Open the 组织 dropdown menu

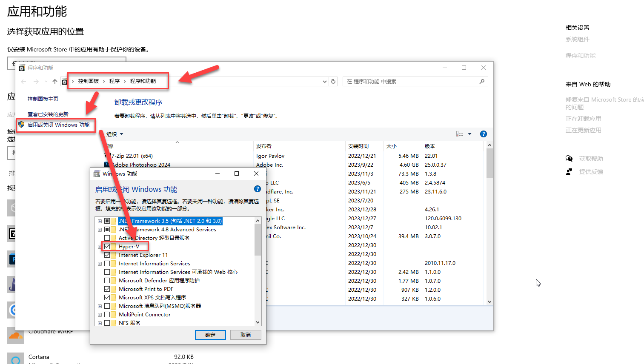pyautogui.click(x=114, y=134)
